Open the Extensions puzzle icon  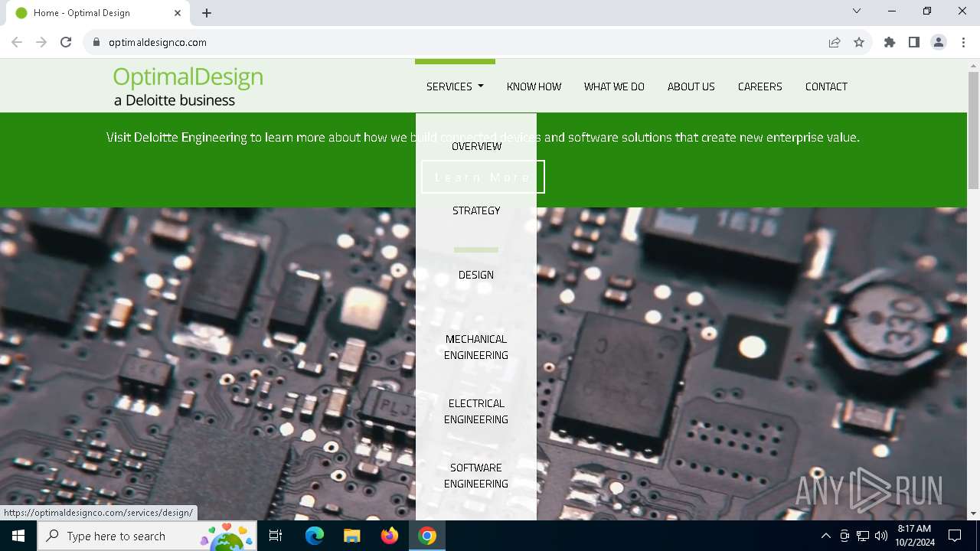890,42
